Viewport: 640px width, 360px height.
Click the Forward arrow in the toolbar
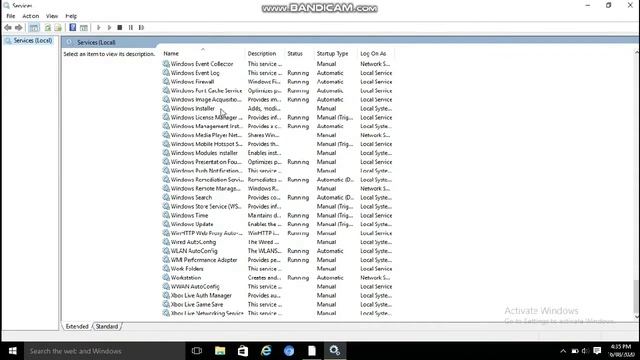click(x=19, y=27)
